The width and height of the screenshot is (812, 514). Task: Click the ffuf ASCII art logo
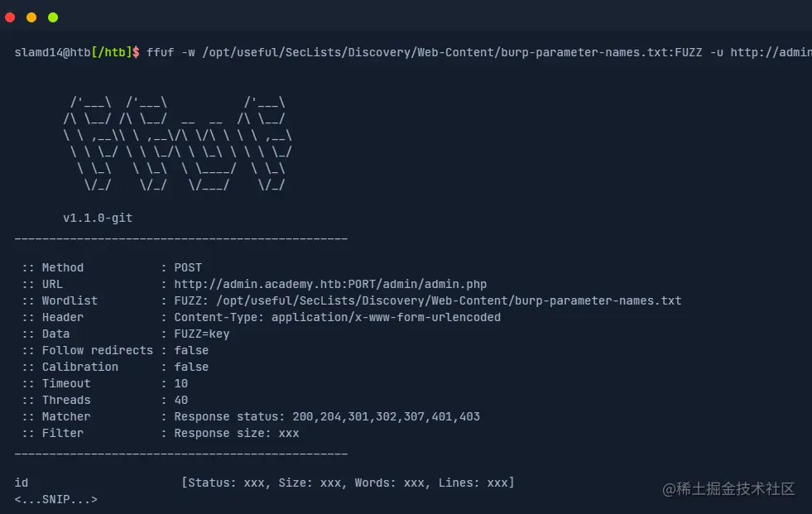pos(178,143)
